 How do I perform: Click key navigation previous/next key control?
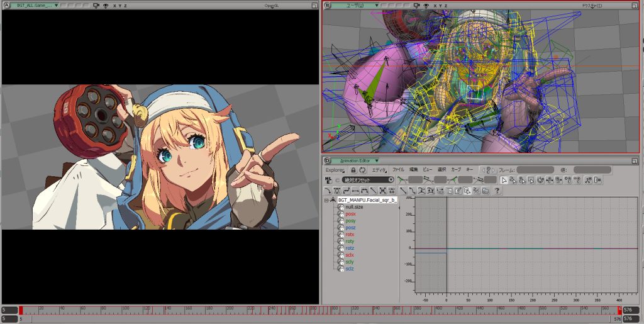tap(488, 170)
